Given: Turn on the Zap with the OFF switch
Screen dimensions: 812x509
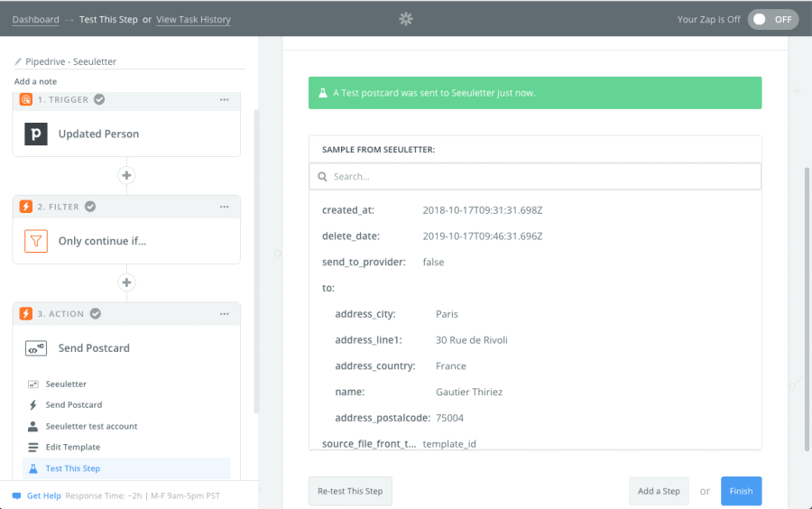Looking at the screenshot, I should click(772, 20).
